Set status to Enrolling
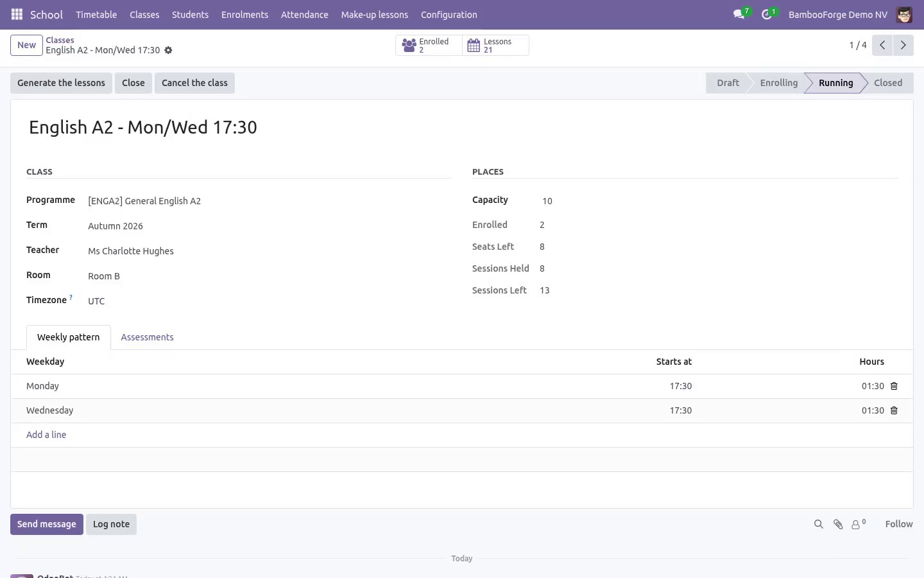 pos(778,83)
